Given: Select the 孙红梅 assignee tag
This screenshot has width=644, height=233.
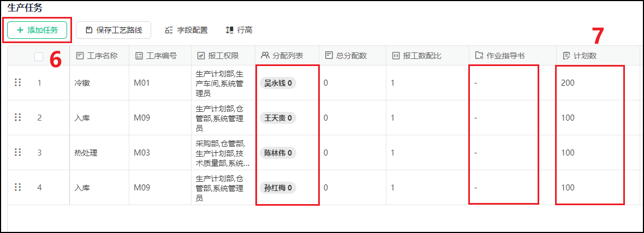Looking at the screenshot, I should [x=278, y=188].
